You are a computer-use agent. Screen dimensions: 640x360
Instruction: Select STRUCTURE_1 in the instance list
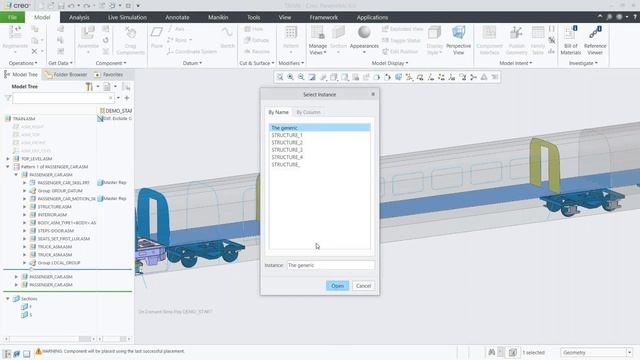[x=320, y=135]
